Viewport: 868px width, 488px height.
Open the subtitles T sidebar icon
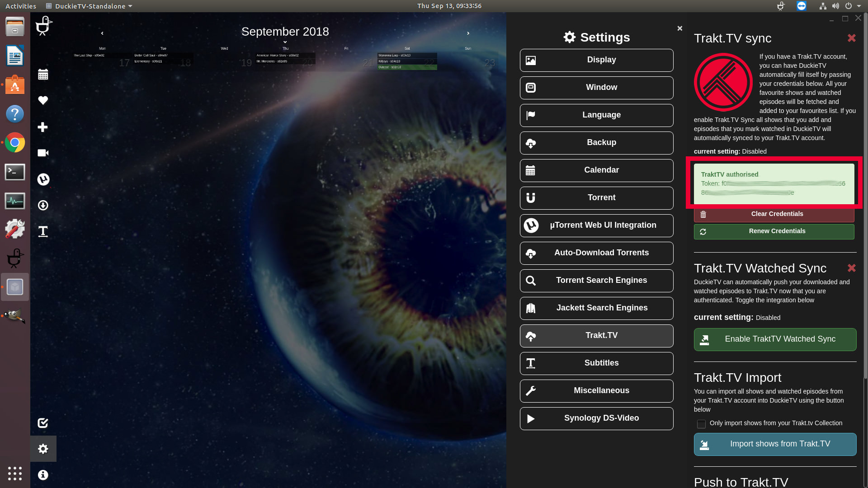(x=43, y=231)
